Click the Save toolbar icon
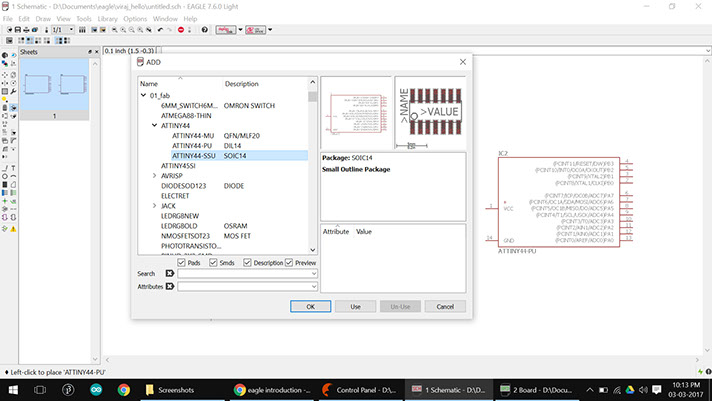Viewport: 712px width, 401px height. pyautogui.click(x=18, y=30)
